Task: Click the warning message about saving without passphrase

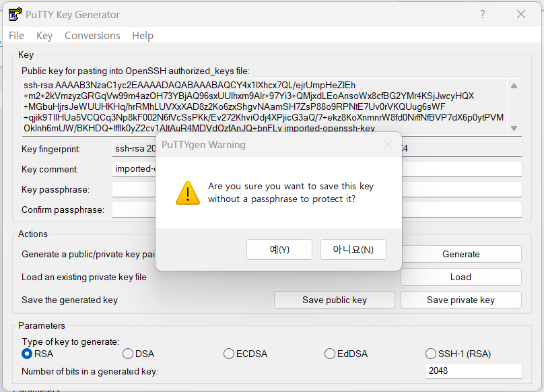Action: pos(291,193)
